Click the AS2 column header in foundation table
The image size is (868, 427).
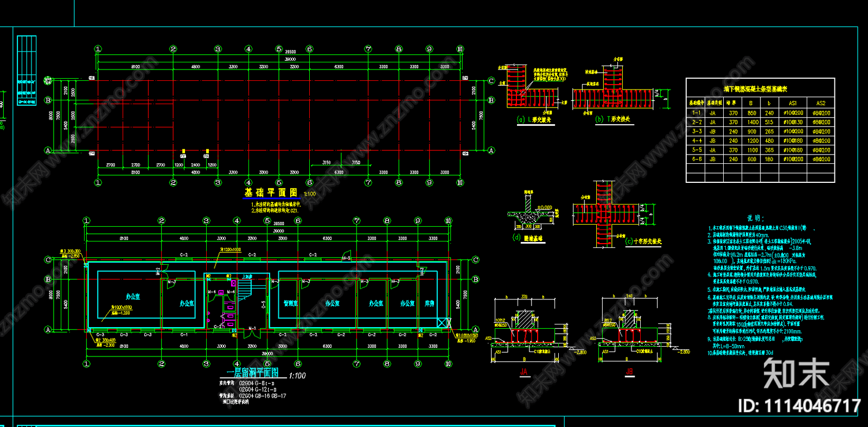tap(821, 103)
